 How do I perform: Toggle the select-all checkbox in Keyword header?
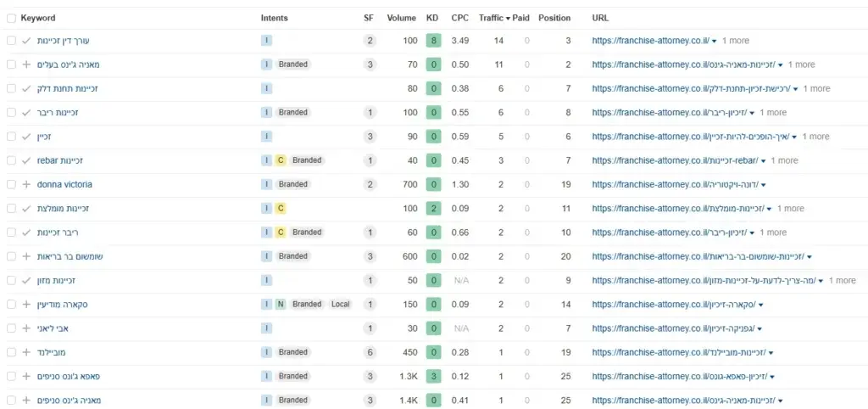[x=11, y=19]
